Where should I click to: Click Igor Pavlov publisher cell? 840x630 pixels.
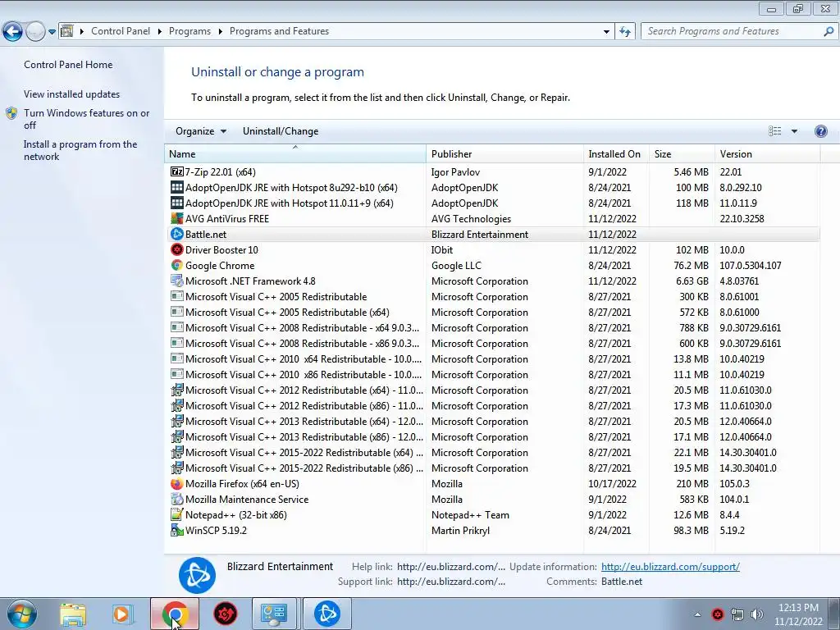(x=455, y=172)
